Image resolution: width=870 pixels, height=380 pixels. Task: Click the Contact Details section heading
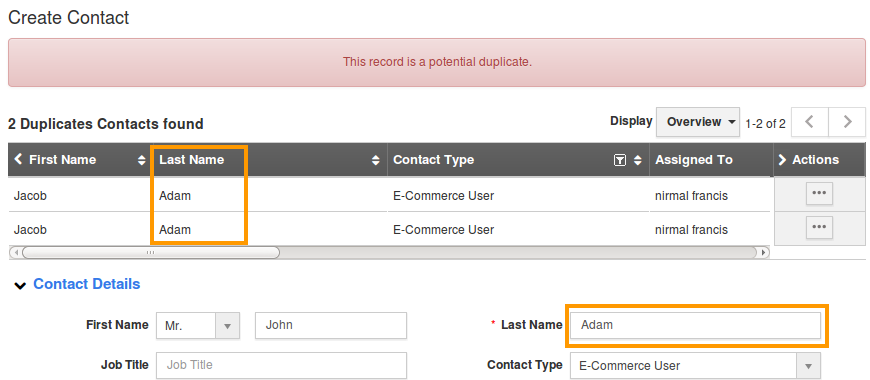pos(87,284)
